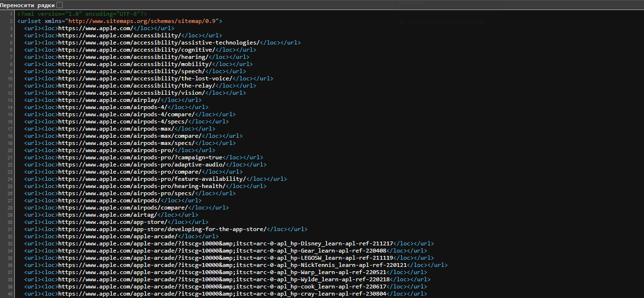This screenshot has height=298, width=644.
Task: Select the apple.com/airpods-4/ URL
Action: 113,107
